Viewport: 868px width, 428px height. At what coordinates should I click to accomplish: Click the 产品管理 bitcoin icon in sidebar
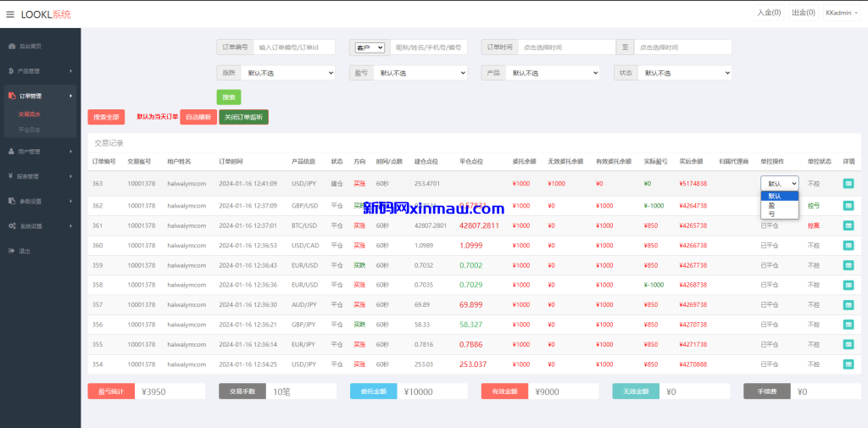click(x=12, y=71)
